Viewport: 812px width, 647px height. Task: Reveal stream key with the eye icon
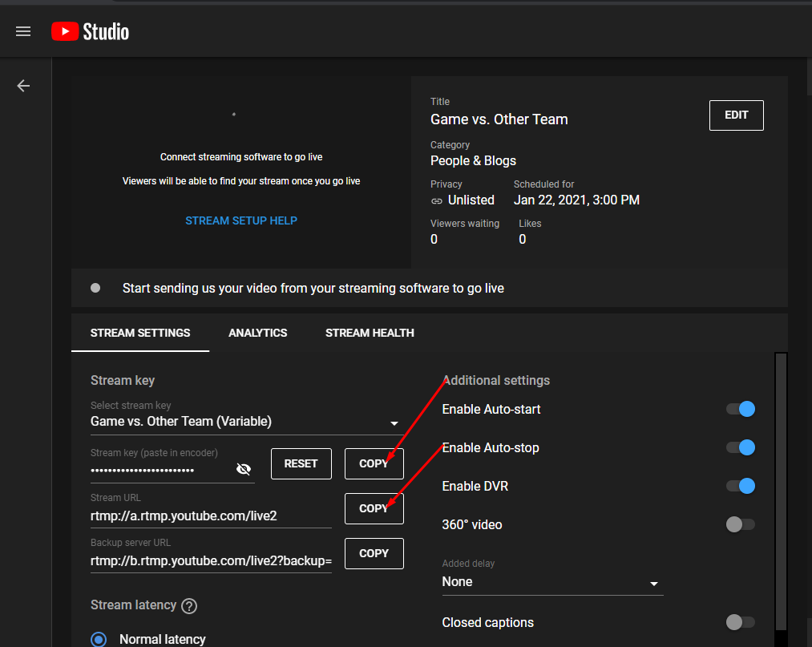[244, 469]
